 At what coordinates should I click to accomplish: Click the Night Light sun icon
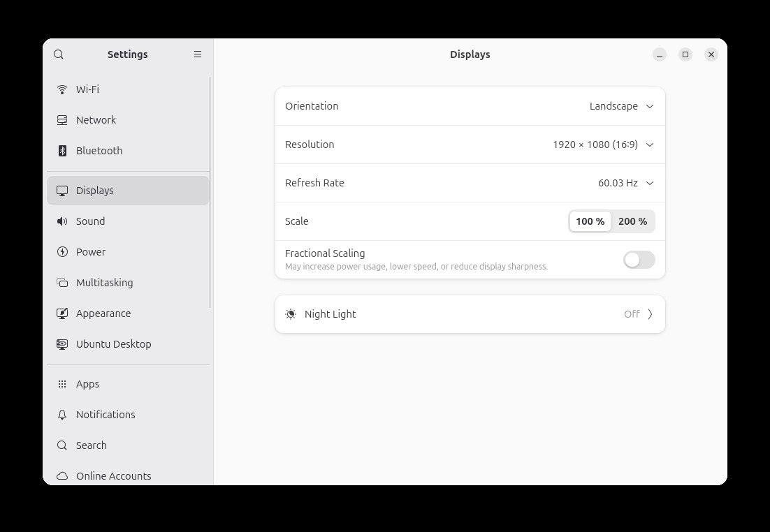click(x=291, y=314)
